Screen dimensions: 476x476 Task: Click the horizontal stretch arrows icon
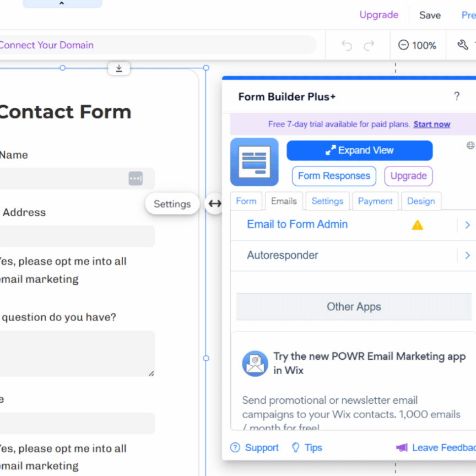215,203
